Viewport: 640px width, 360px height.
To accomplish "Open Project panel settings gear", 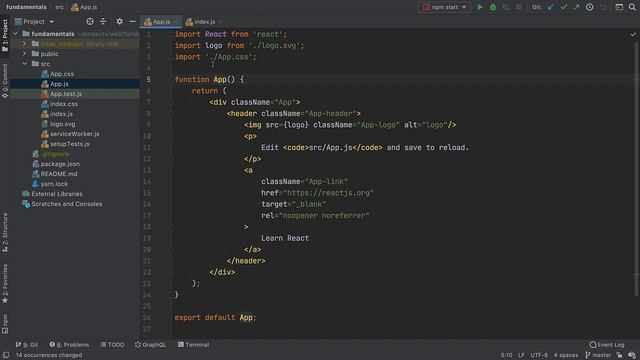I will 119,21.
